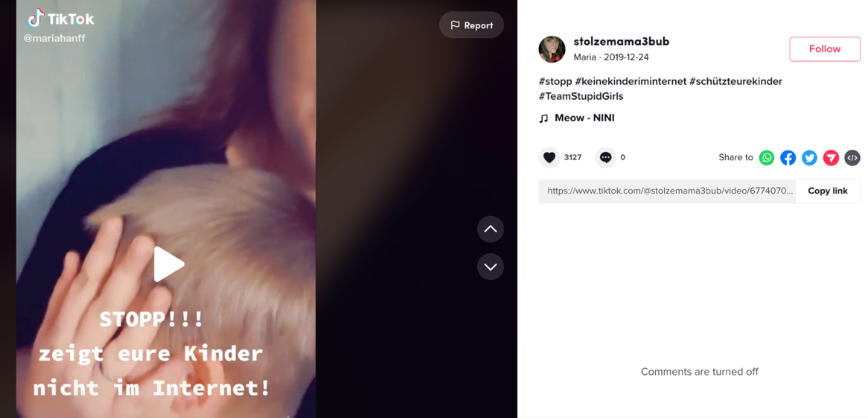The width and height of the screenshot is (868, 418).
Task: Go to next video with down chevron
Action: click(x=491, y=267)
